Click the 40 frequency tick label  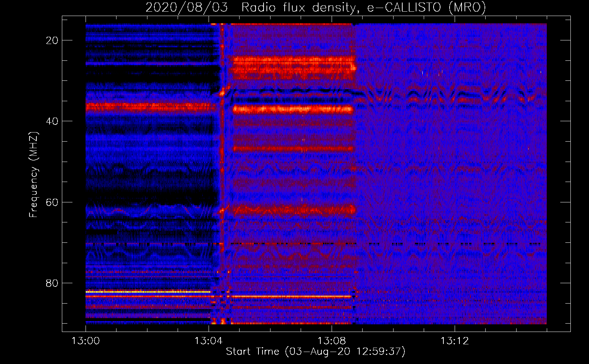[x=52, y=121]
